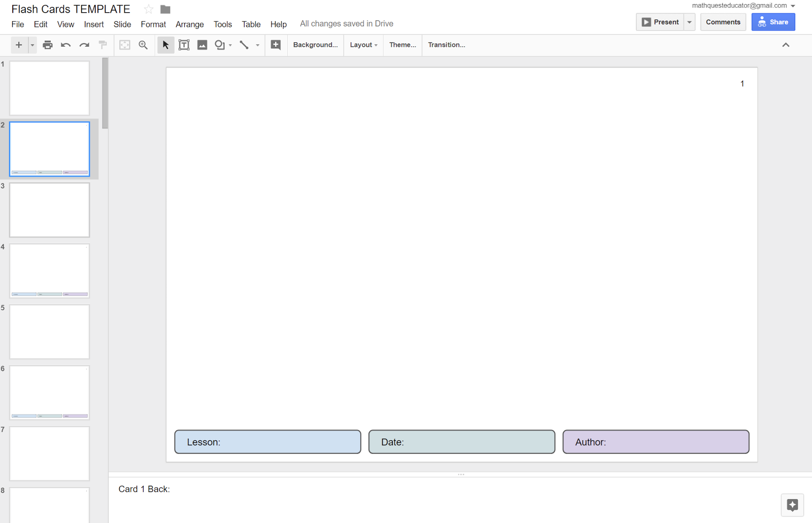This screenshot has height=523, width=812.
Task: Select the arrow Select tool
Action: (x=165, y=45)
